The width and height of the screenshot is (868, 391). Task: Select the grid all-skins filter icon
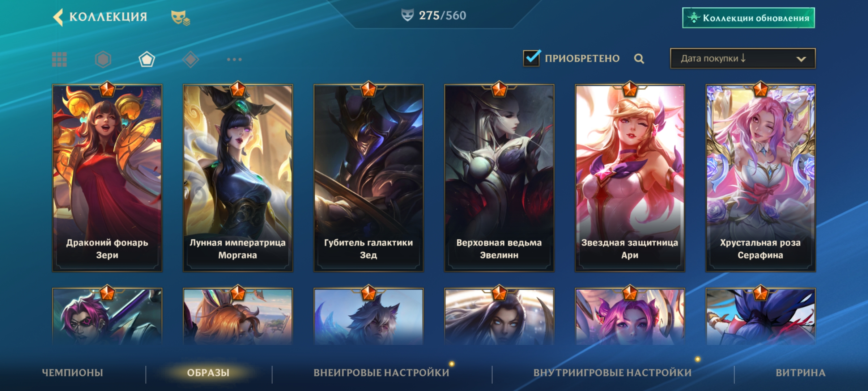pos(59,59)
